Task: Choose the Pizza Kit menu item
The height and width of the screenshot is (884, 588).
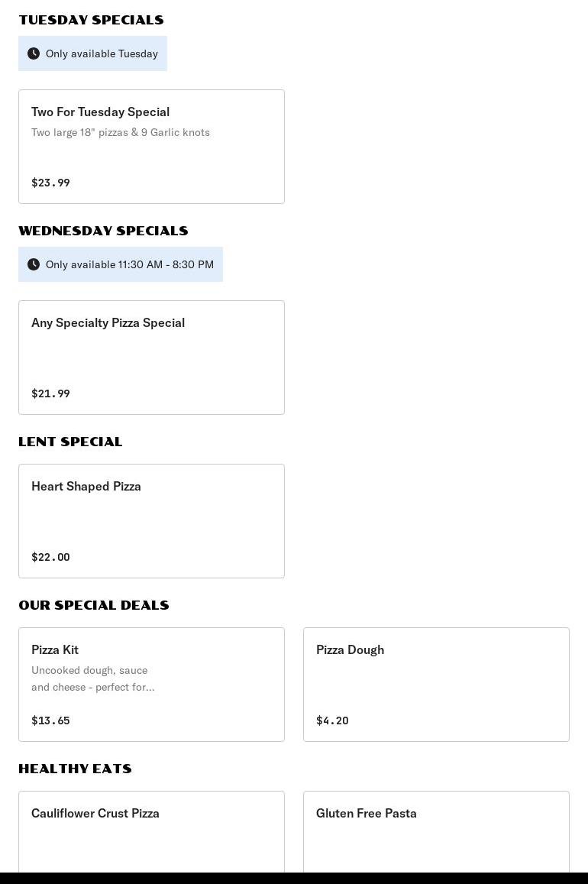Action: click(x=151, y=685)
